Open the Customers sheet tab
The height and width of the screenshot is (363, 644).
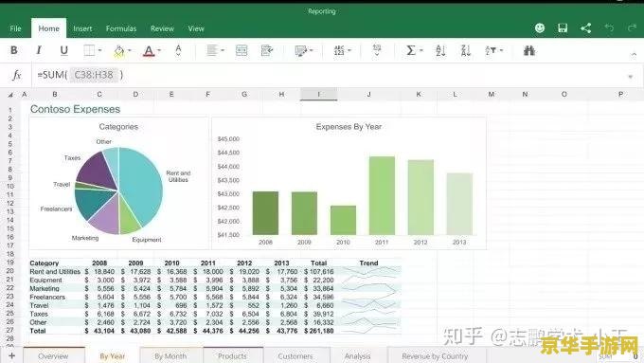tap(295, 356)
